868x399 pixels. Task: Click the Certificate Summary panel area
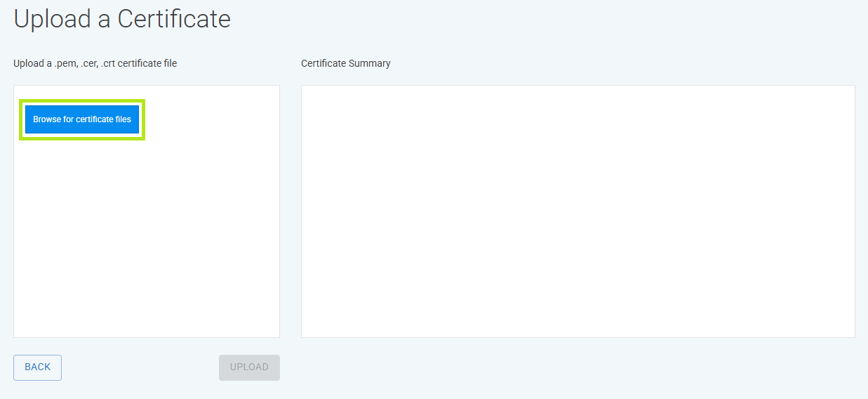pos(577,211)
